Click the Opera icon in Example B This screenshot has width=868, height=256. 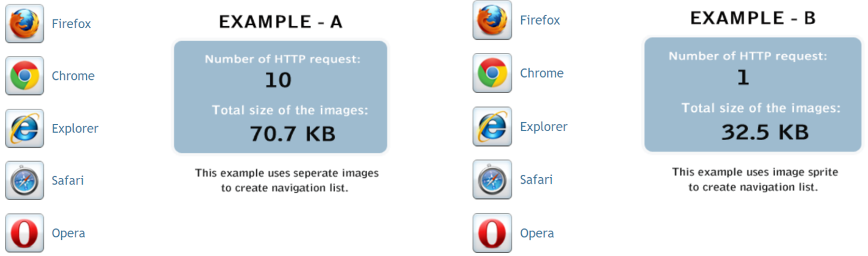pyautogui.click(x=492, y=233)
